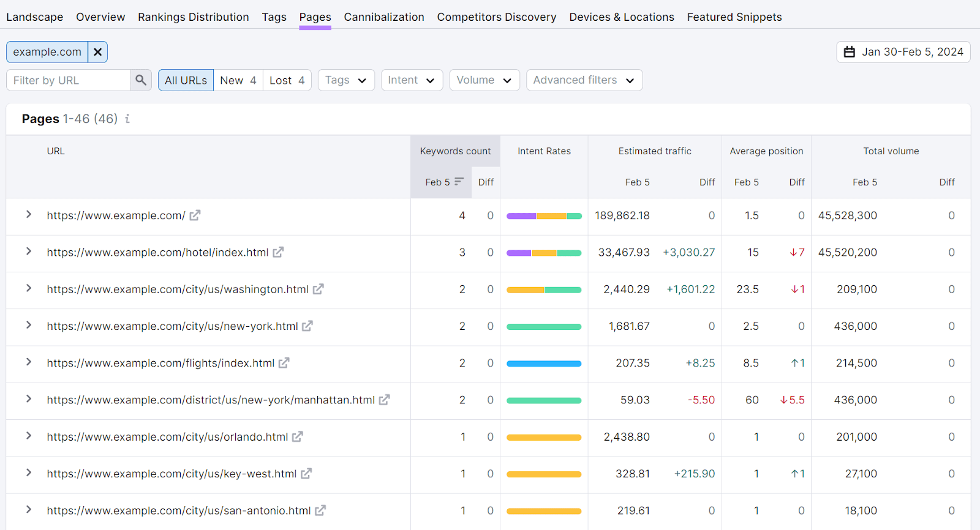This screenshot has height=530, width=980.
Task: Open the Tags filter dropdown
Action: click(x=346, y=80)
